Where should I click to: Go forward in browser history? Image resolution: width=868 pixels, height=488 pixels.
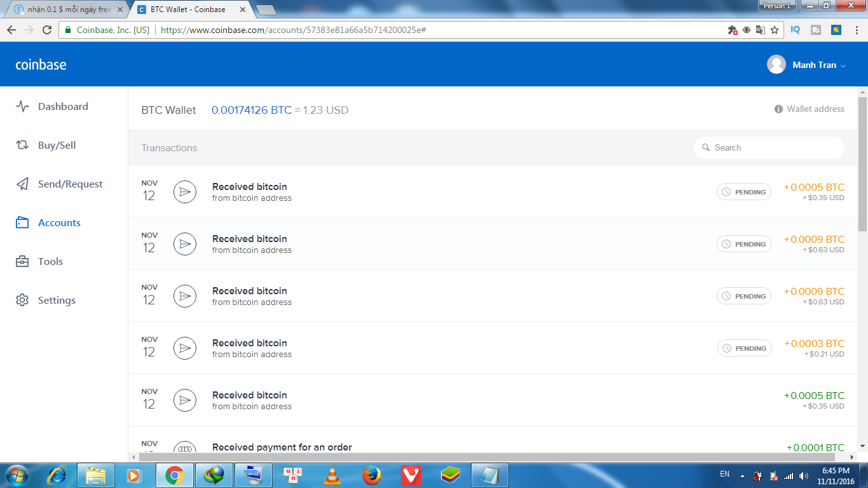29,30
